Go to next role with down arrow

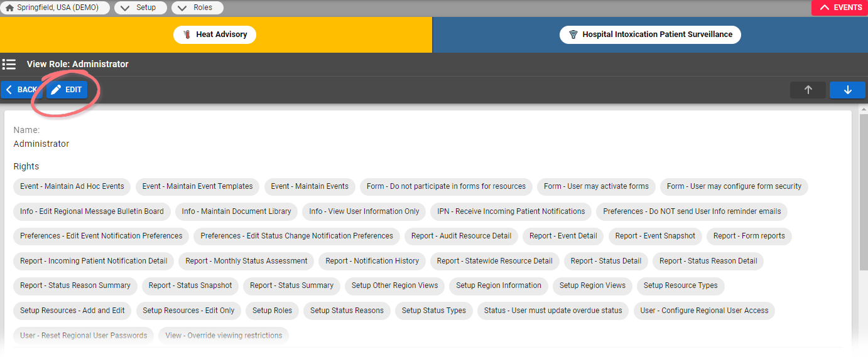click(x=847, y=90)
